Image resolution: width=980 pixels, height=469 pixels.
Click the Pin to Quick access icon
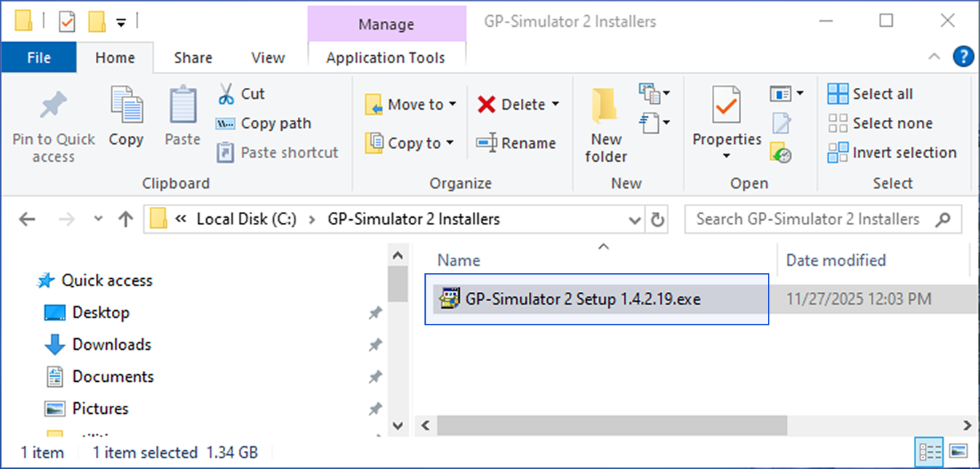coord(53,107)
